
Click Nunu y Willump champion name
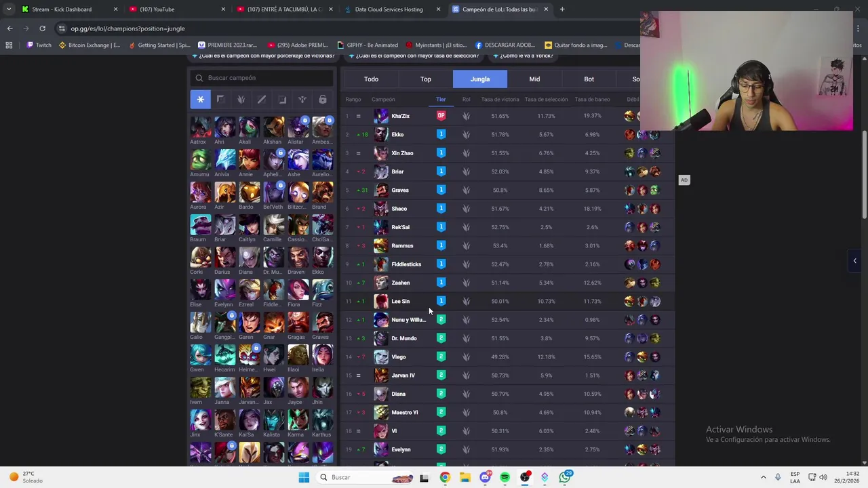[x=408, y=320]
